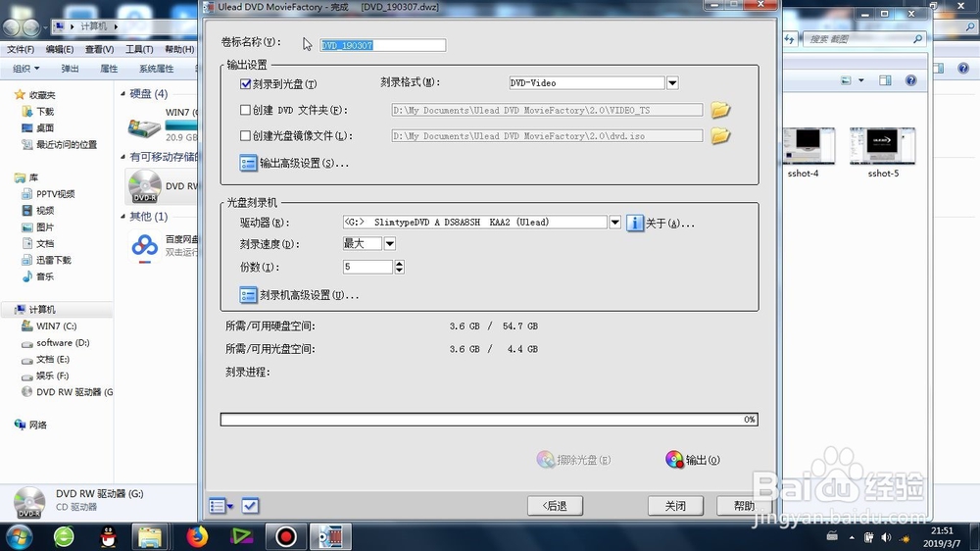The image size is (980, 551).
Task: Click the Back button in the wizard
Action: click(555, 505)
